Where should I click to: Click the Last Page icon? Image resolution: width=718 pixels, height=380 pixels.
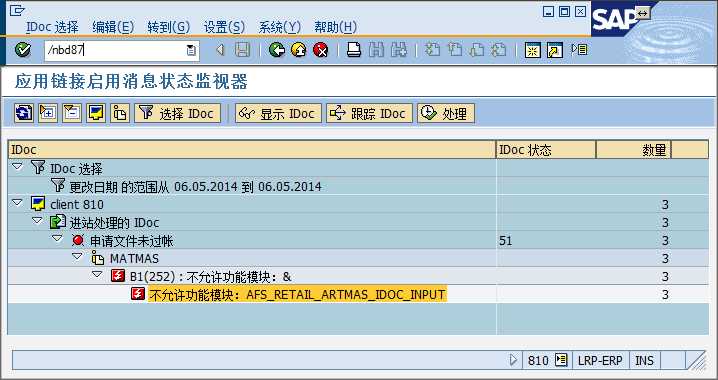[499, 50]
